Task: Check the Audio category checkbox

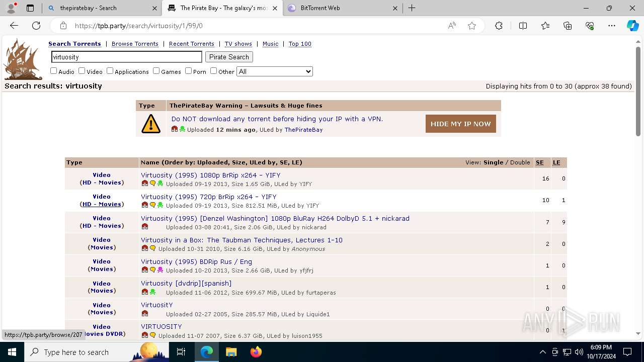Action: (53, 71)
